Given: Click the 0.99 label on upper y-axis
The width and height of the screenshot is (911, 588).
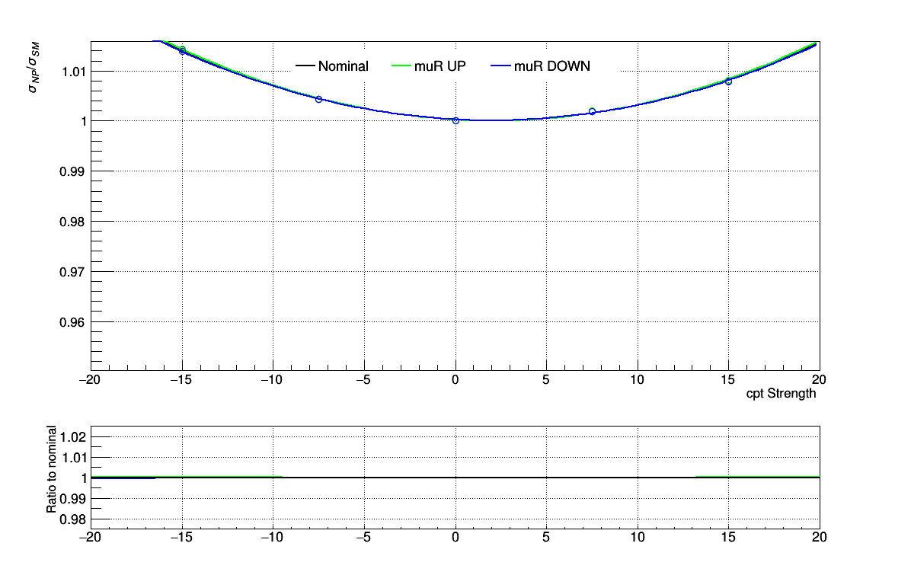Looking at the screenshot, I should [72, 171].
